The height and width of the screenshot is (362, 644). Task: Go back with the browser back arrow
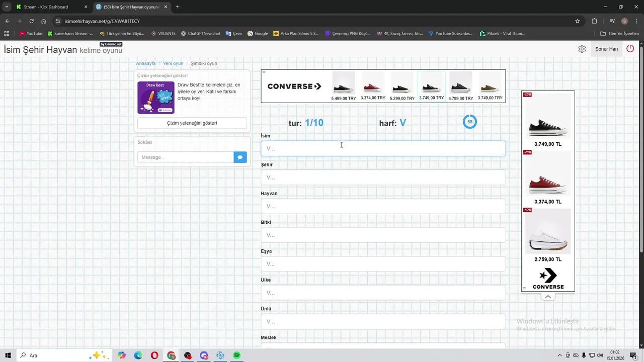point(7,21)
